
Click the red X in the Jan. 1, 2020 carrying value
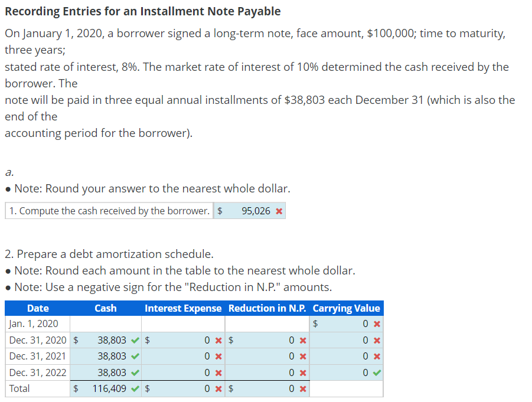[378, 324]
